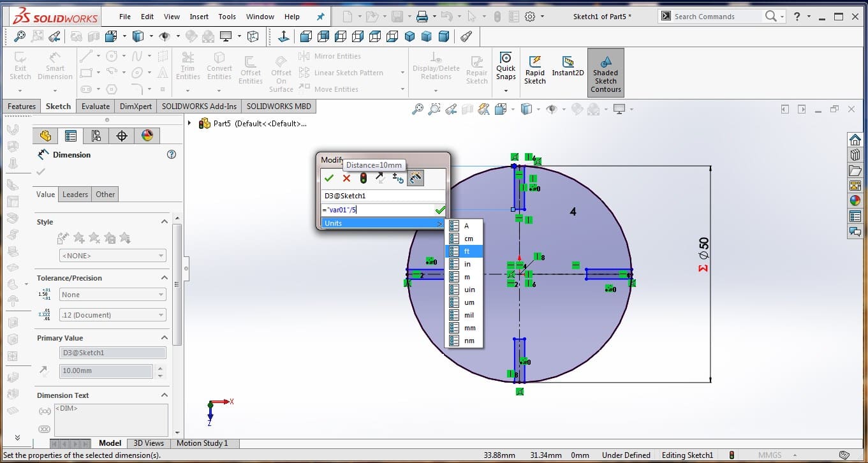Screen dimensions: 868x463
Task: Choose ft in the units submenu
Action: 464,251
